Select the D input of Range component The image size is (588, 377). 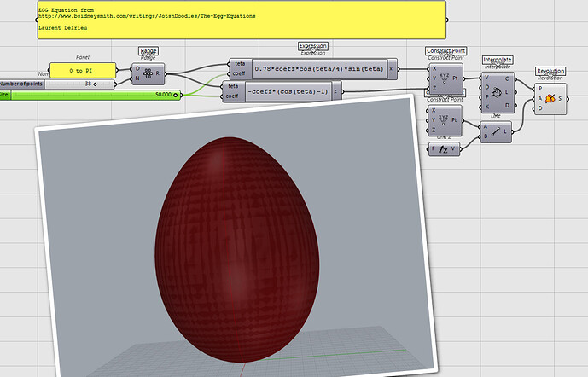coord(137,69)
